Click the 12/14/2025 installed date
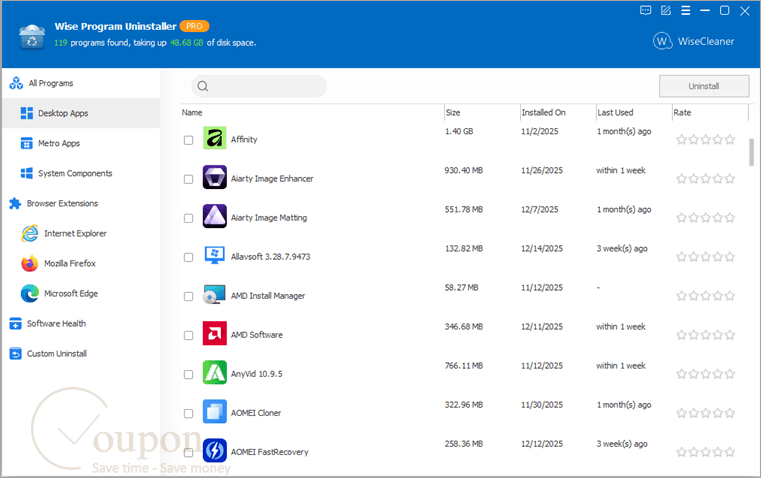 [542, 249]
